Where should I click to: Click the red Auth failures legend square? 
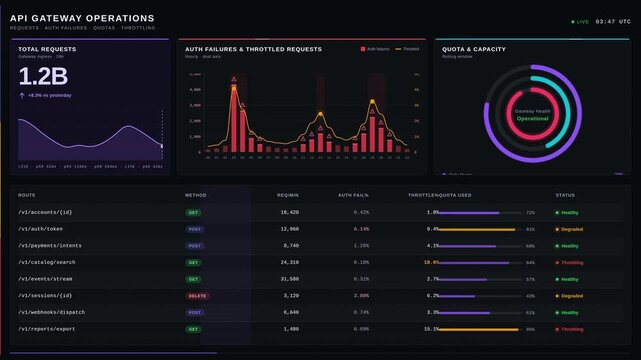point(363,49)
